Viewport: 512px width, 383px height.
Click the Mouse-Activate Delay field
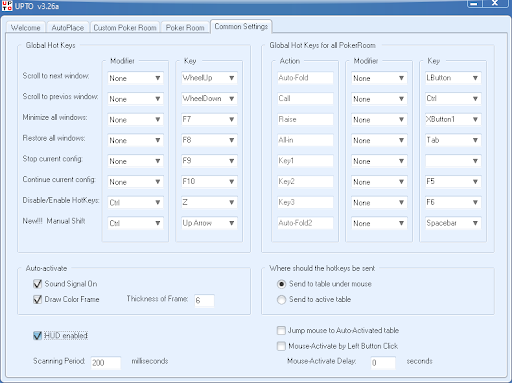(x=383, y=363)
